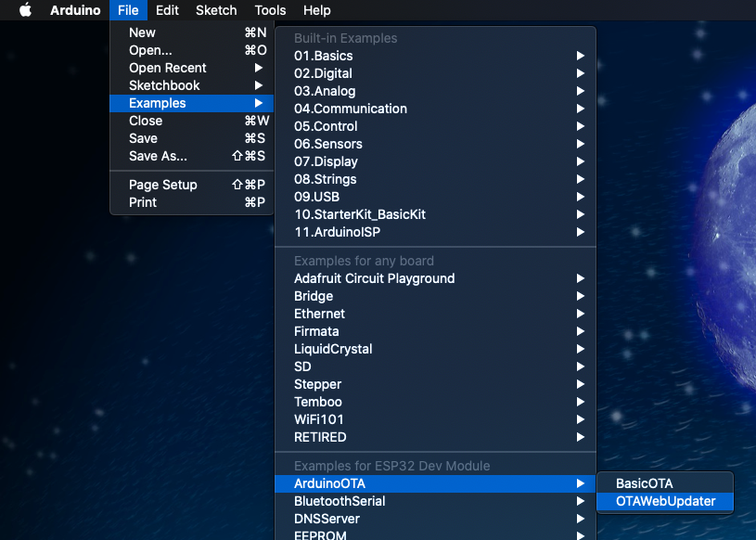Screen dimensions: 756x540
Task: Expand the WiFi101 library examples
Action: coord(435,419)
